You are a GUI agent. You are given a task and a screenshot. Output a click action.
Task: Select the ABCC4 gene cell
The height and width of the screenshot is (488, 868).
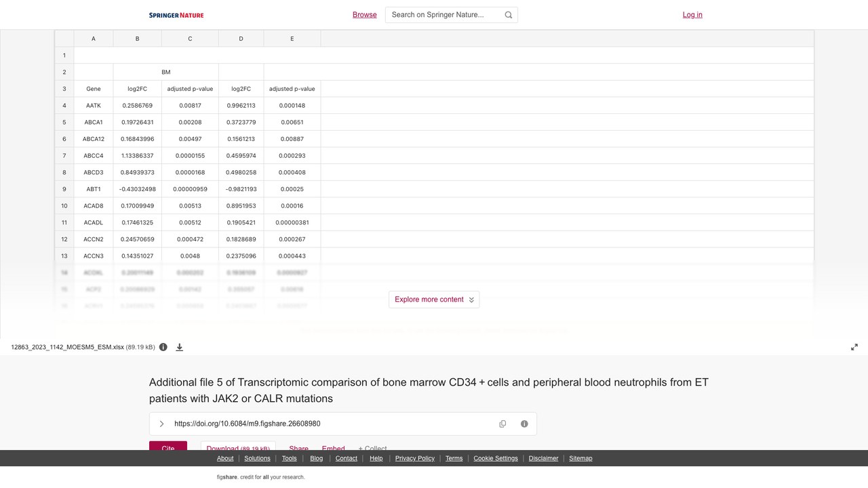(x=94, y=156)
